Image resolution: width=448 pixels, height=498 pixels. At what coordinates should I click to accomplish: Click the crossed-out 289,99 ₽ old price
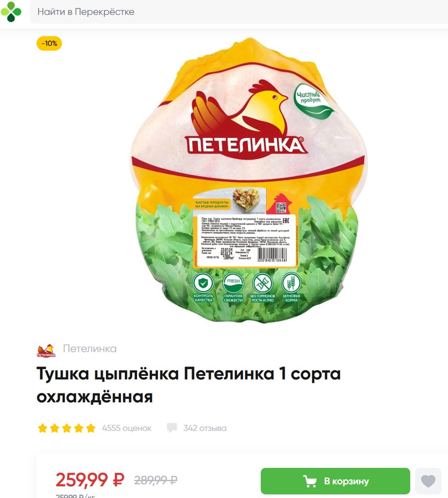pos(156,480)
